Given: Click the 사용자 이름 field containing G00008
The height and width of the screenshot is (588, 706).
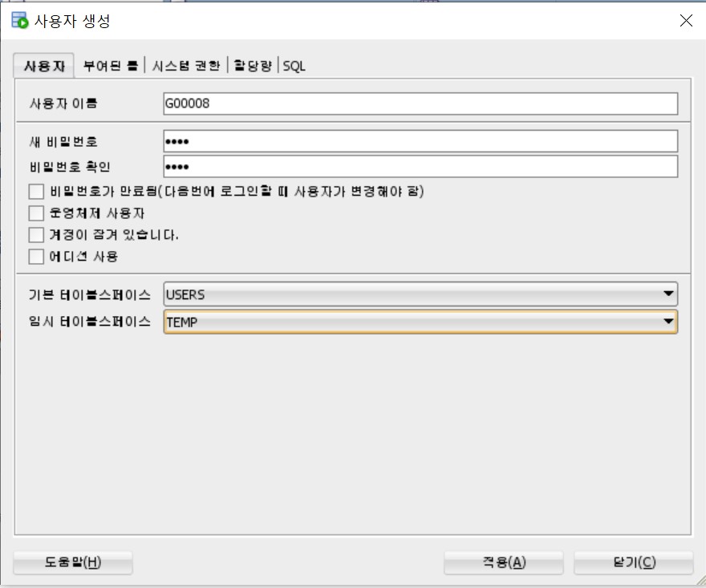Looking at the screenshot, I should [420, 103].
